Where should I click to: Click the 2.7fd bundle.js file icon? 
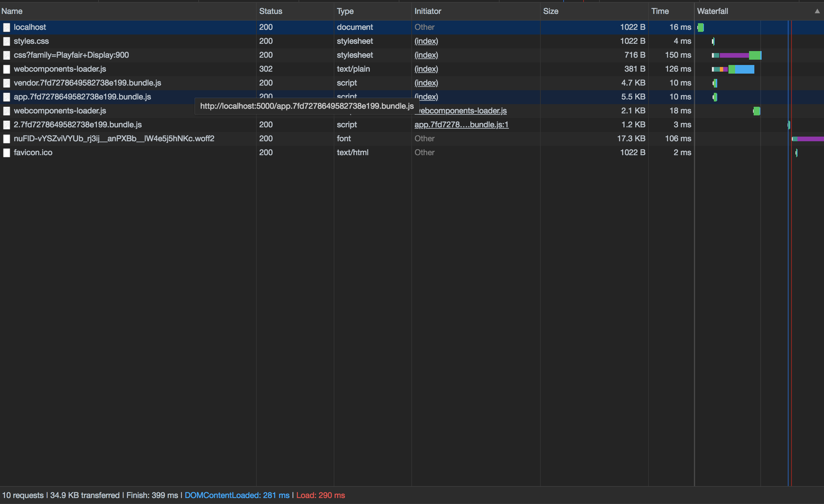point(6,125)
